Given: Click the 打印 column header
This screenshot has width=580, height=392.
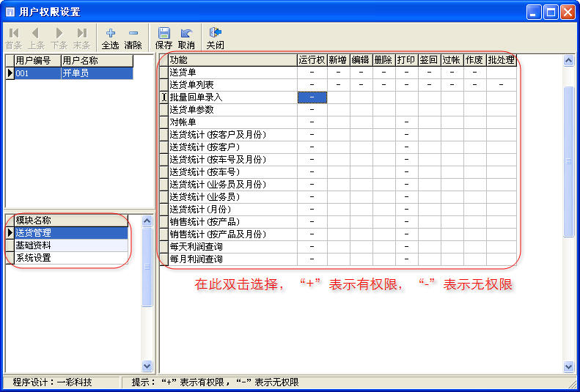Looking at the screenshot, I should [x=406, y=60].
